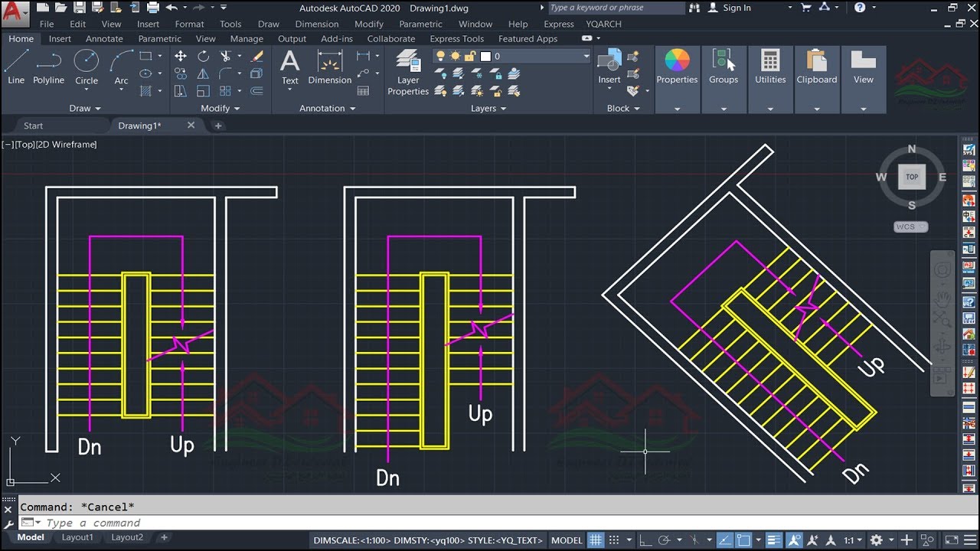The width and height of the screenshot is (980, 551).
Task: Open the YQARCH menu
Action: click(604, 24)
